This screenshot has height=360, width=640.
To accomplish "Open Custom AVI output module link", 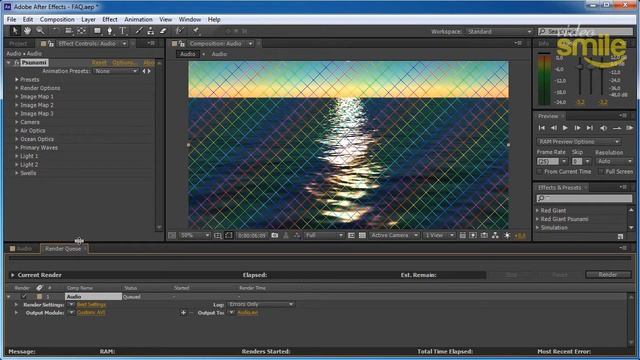I will click(91, 313).
